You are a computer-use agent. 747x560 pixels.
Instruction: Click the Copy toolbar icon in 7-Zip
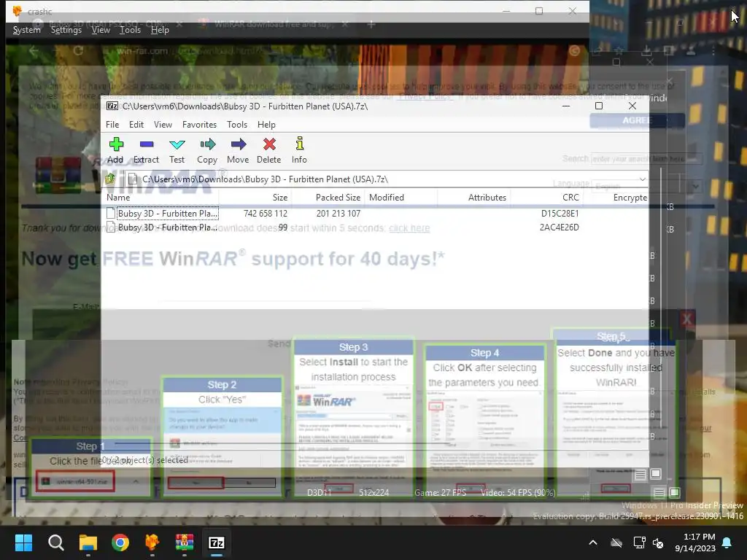207,144
